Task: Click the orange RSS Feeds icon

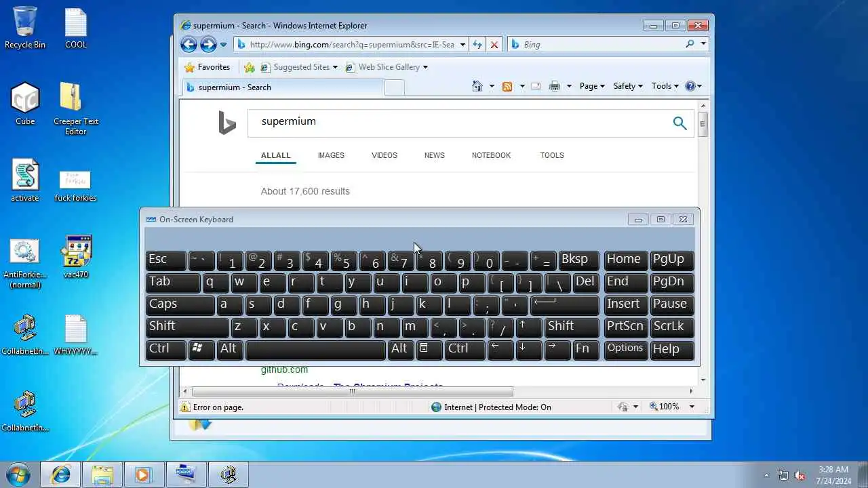Action: pos(507,86)
